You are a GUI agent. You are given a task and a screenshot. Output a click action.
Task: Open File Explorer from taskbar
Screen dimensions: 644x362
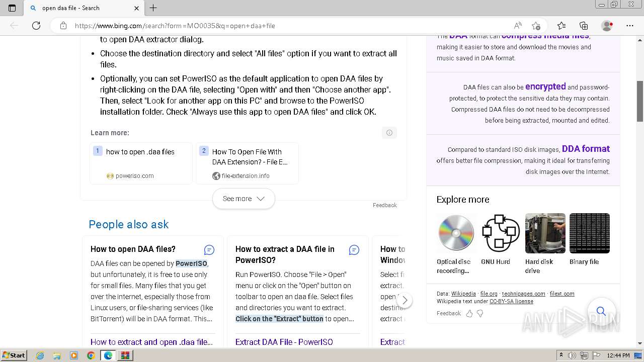(x=57, y=355)
